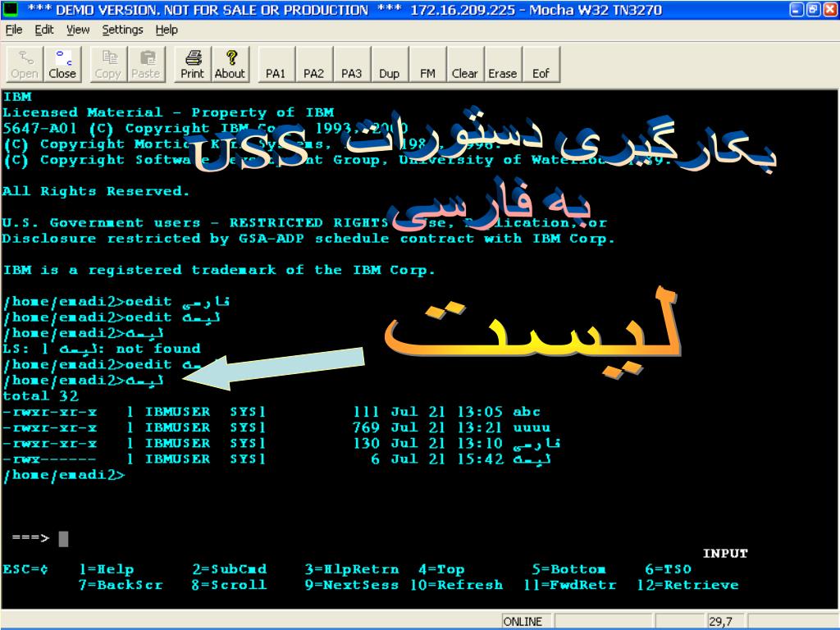
Task: Click the 9=NextSess function key label
Action: coord(352,584)
